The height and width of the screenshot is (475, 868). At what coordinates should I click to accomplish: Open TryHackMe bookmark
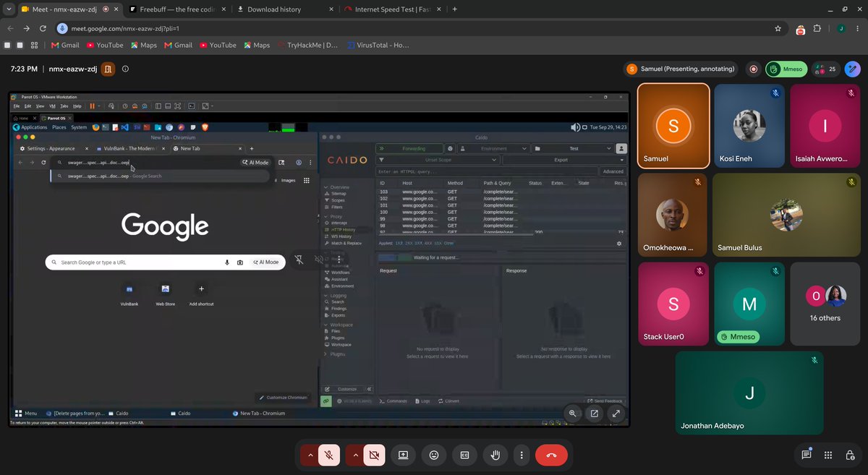click(x=307, y=45)
